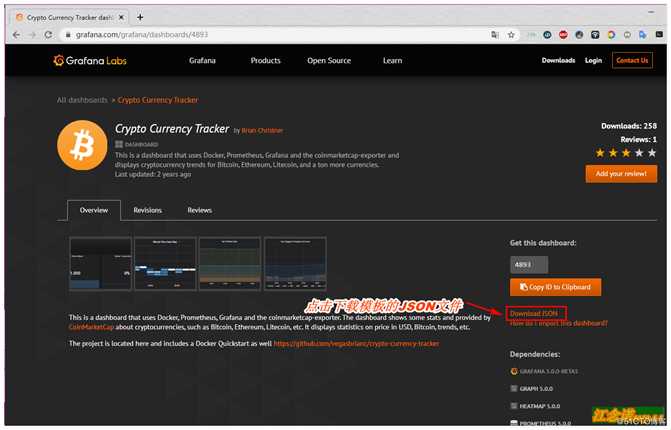Go back to All dashboards breadcrumb
Screen dimensions: 671x430
(82, 100)
